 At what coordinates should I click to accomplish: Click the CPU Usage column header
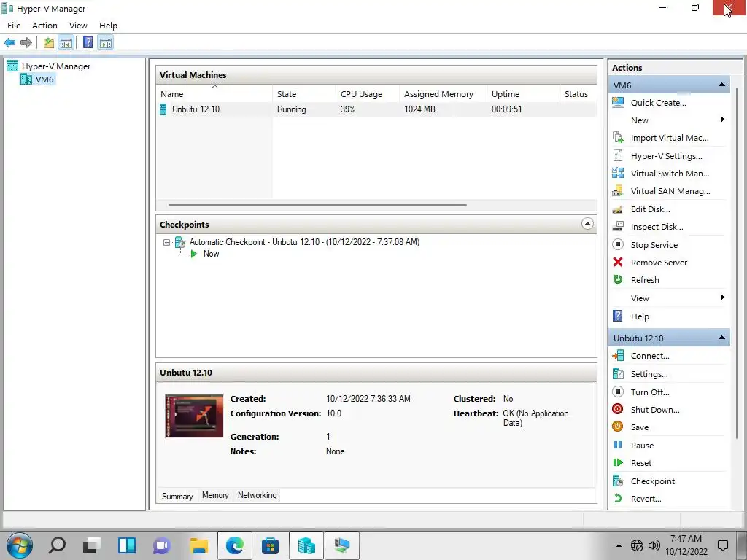coord(368,94)
